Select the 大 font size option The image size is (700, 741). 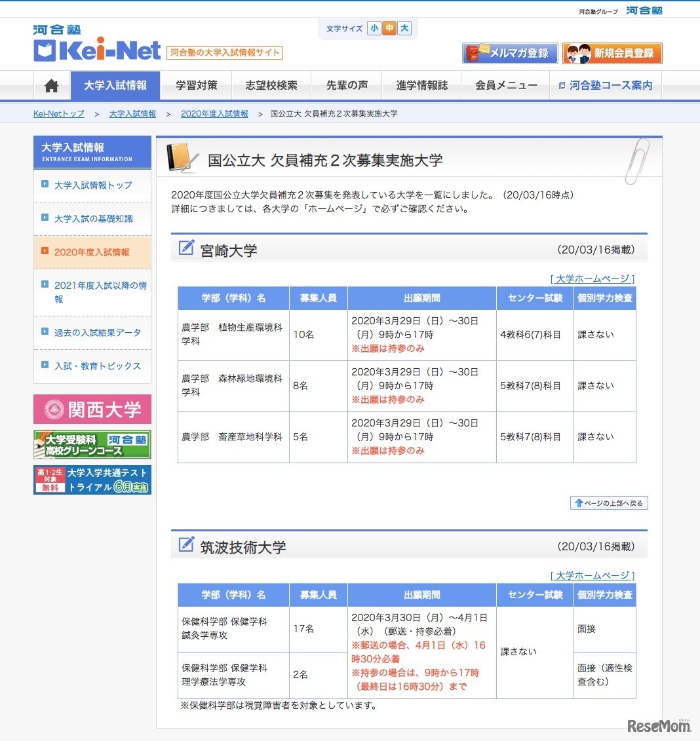click(x=405, y=28)
